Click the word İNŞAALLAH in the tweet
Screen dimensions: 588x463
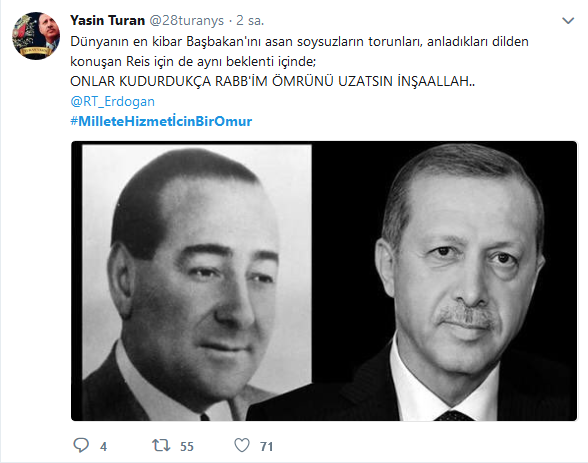[x=436, y=81]
